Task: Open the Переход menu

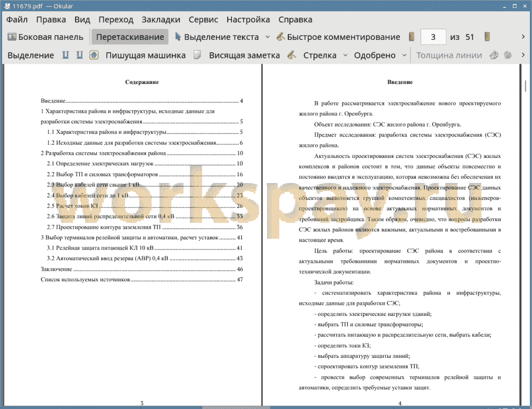Action: coord(115,20)
